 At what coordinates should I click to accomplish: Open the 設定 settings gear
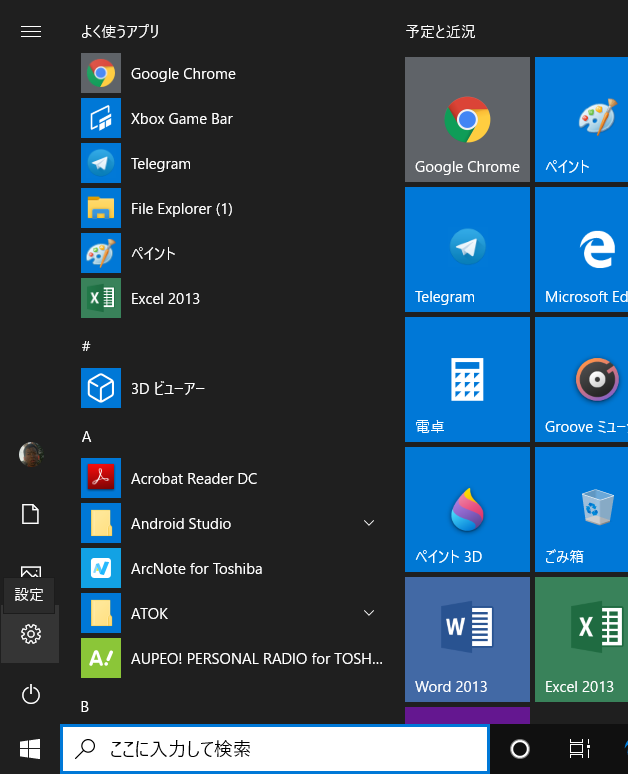(31, 634)
